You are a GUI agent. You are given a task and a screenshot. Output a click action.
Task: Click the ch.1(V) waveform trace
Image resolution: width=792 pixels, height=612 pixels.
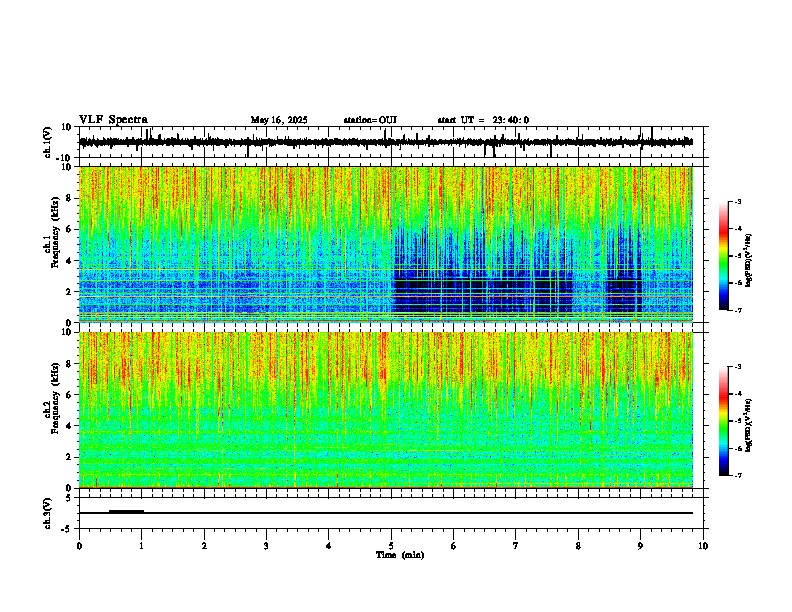(x=386, y=142)
